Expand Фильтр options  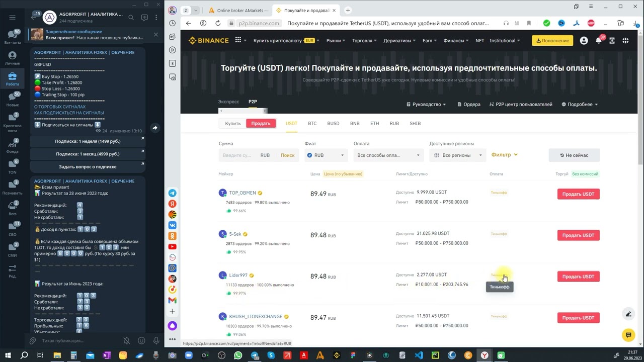pyautogui.click(x=505, y=155)
